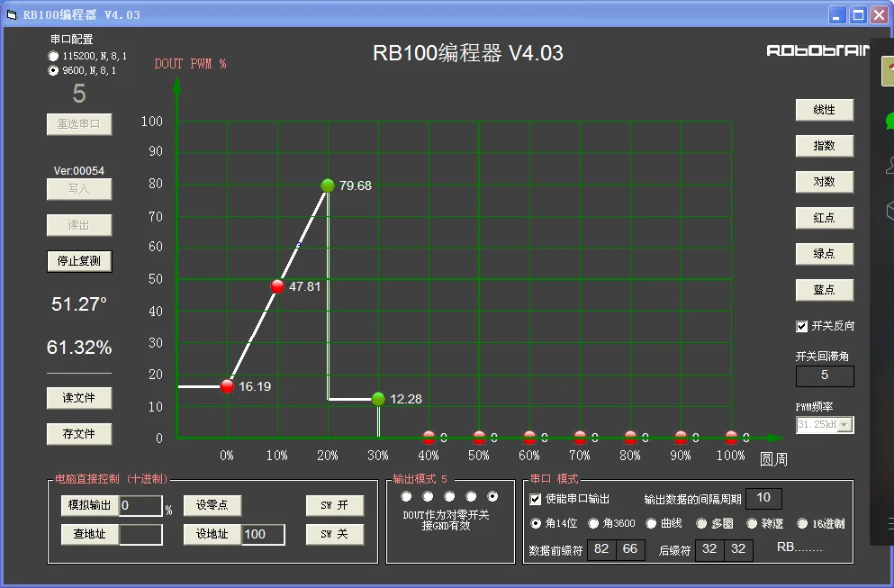Select the fourth 输出模式 radio button

coord(471,497)
